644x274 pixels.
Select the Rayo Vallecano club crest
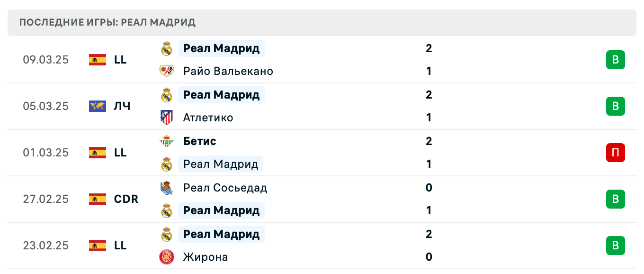[167, 71]
